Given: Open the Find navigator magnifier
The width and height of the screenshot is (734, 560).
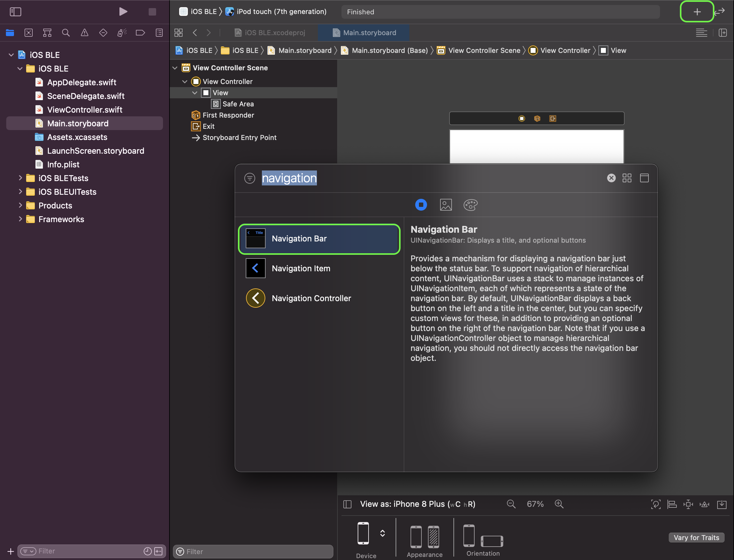Looking at the screenshot, I should pyautogui.click(x=66, y=33).
